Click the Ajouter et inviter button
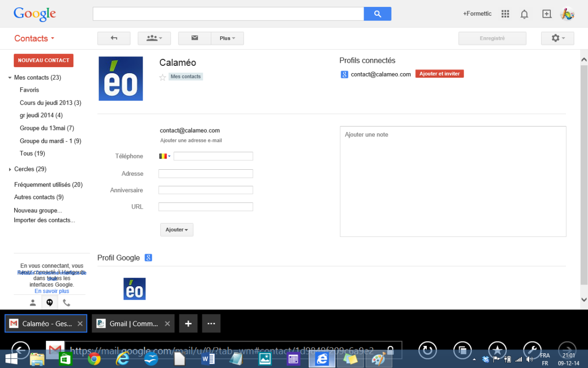The image size is (588, 368). [x=440, y=74]
